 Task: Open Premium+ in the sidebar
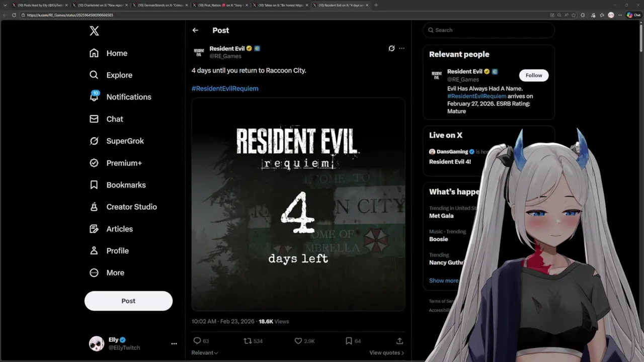tap(116, 163)
